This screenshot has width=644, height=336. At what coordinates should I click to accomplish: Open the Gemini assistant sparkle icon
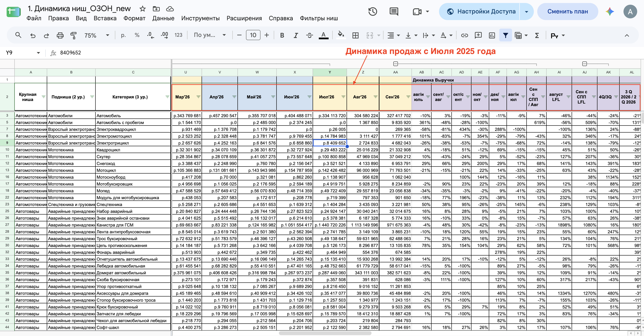point(610,12)
